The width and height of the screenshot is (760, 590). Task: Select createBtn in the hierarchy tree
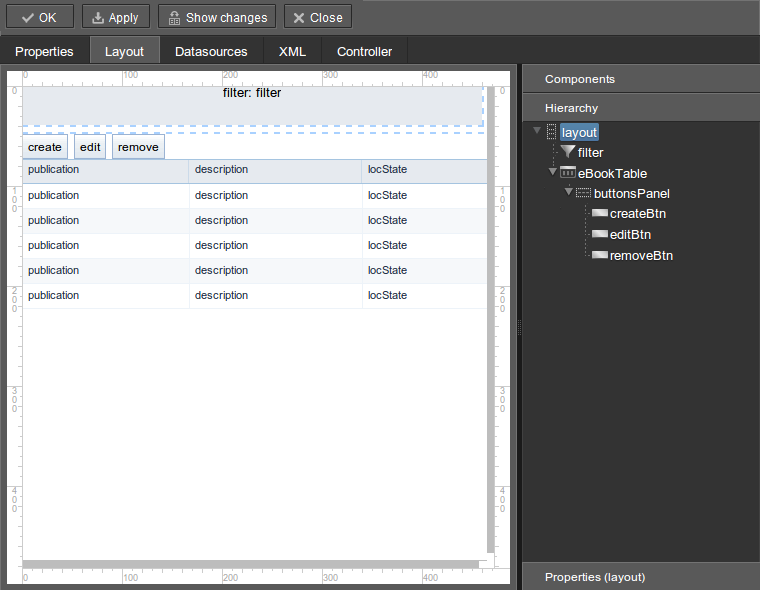[x=638, y=213]
